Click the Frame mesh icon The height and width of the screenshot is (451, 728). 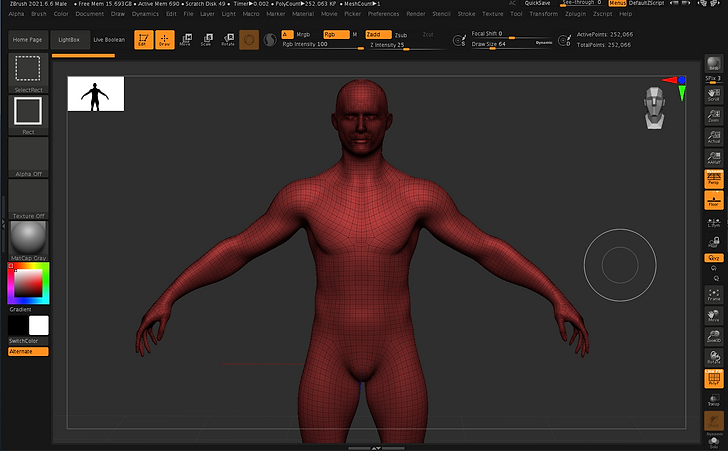714,294
